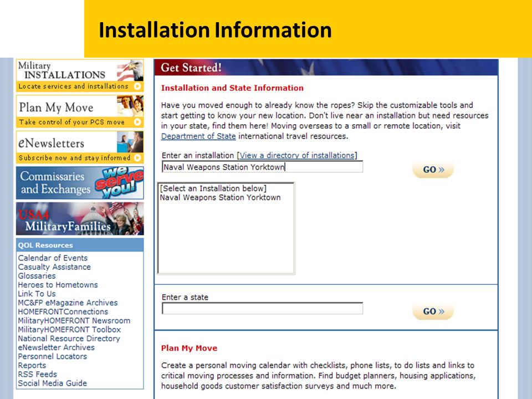Open Social Media Guide link

(x=52, y=383)
